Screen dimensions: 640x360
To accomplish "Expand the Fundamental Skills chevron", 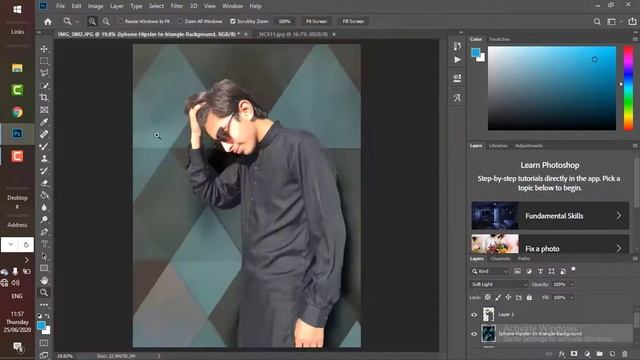I will [x=619, y=216].
